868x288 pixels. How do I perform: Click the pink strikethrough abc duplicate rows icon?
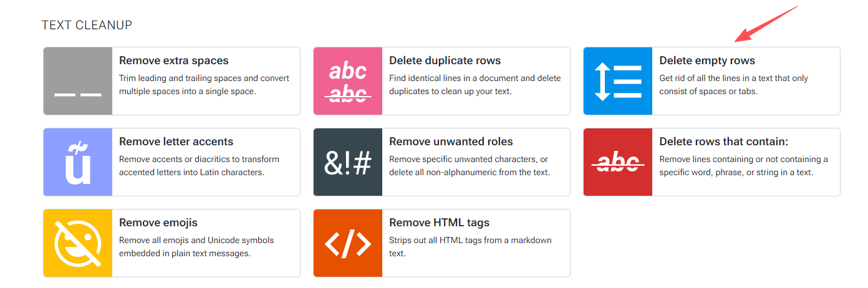pos(348,81)
